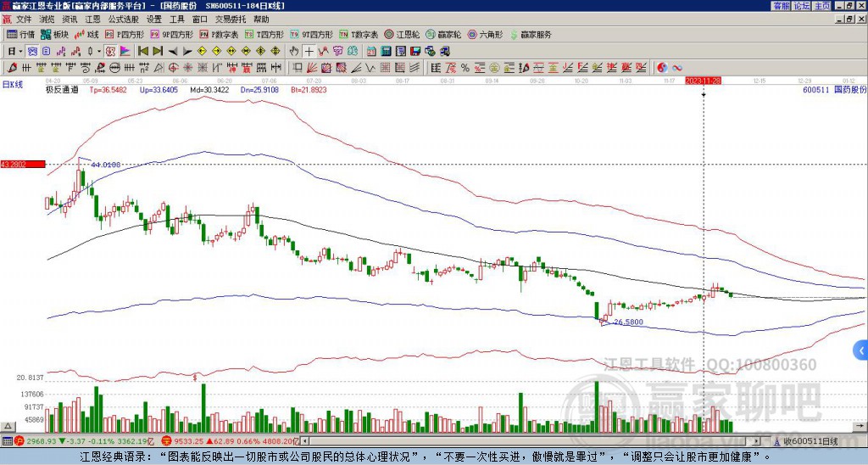Click the 客服 button in title bar
The width and height of the screenshot is (868, 465).
pyautogui.click(x=781, y=6)
